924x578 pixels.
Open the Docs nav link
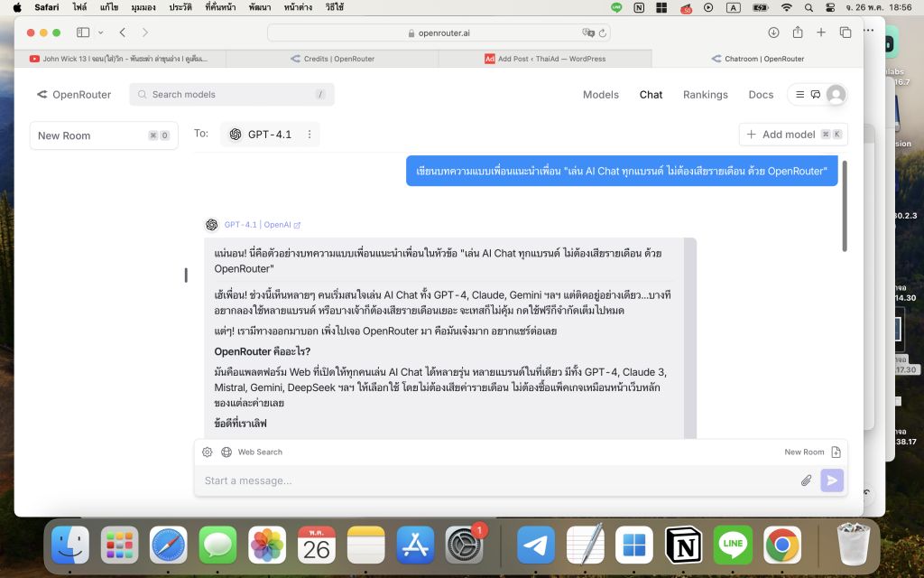(760, 94)
